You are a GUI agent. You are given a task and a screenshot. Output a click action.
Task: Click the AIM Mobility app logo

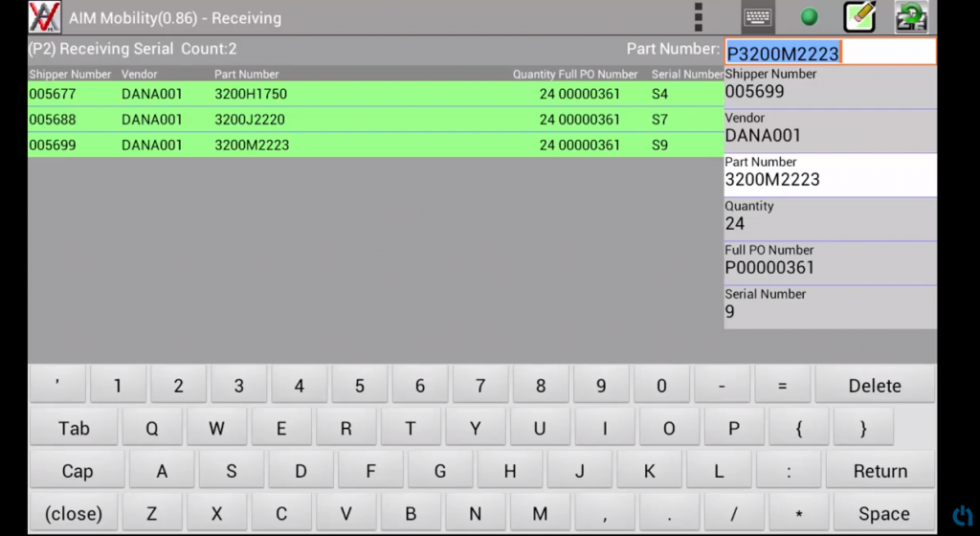pyautogui.click(x=44, y=17)
